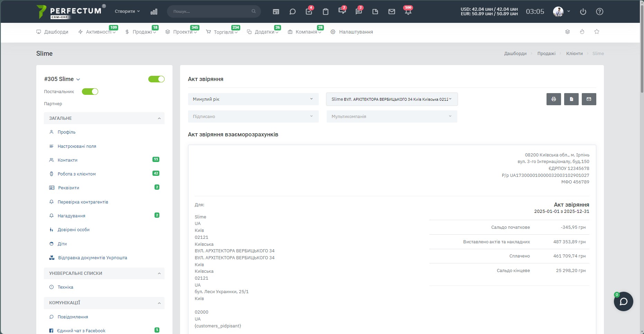The height and width of the screenshot is (334, 644).
Task: Click the calendar table icon in header
Action: click(x=276, y=11)
